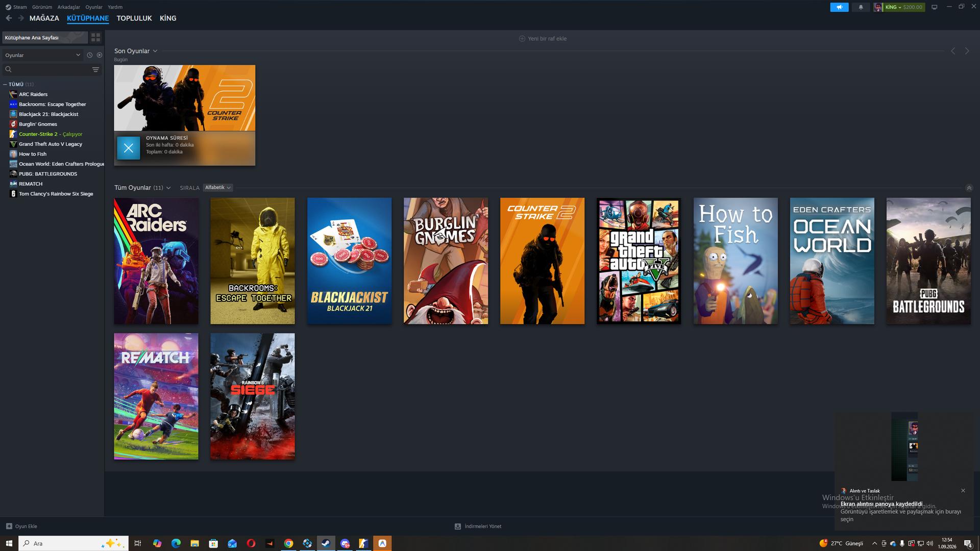The image size is (980, 551).
Task: Open İndirmeleri Yönet downloads icon
Action: click(458, 526)
